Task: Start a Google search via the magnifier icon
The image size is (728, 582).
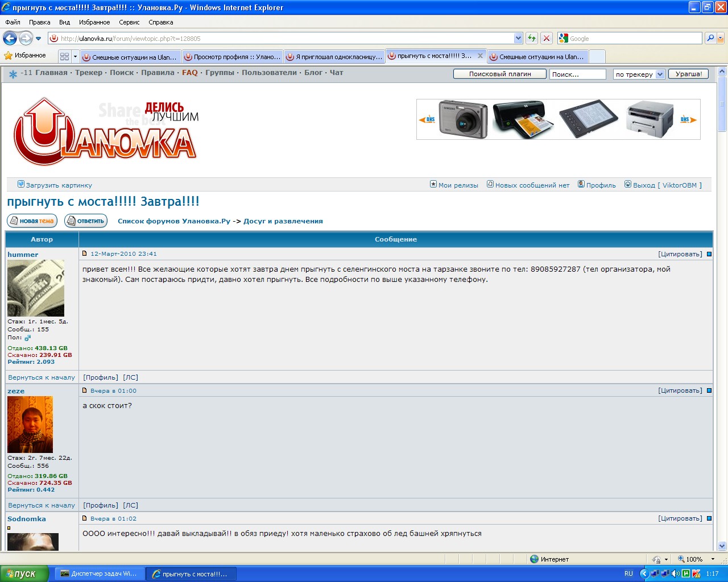Action: coord(710,38)
